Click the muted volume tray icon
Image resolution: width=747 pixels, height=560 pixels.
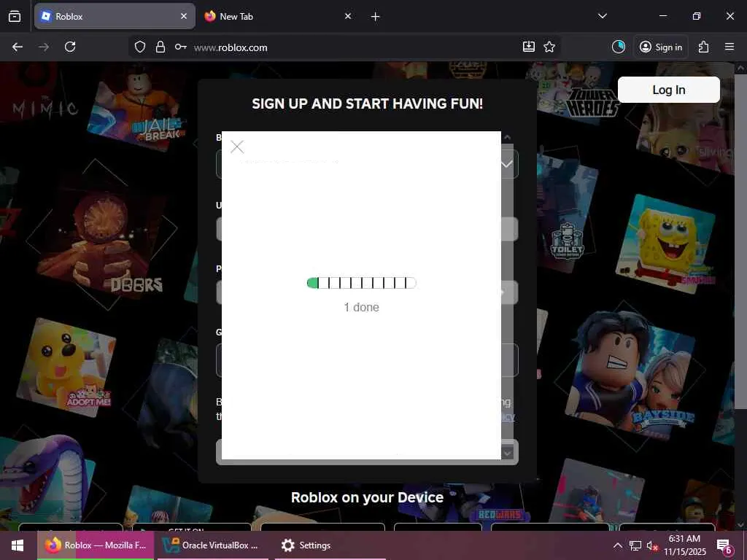click(651, 545)
